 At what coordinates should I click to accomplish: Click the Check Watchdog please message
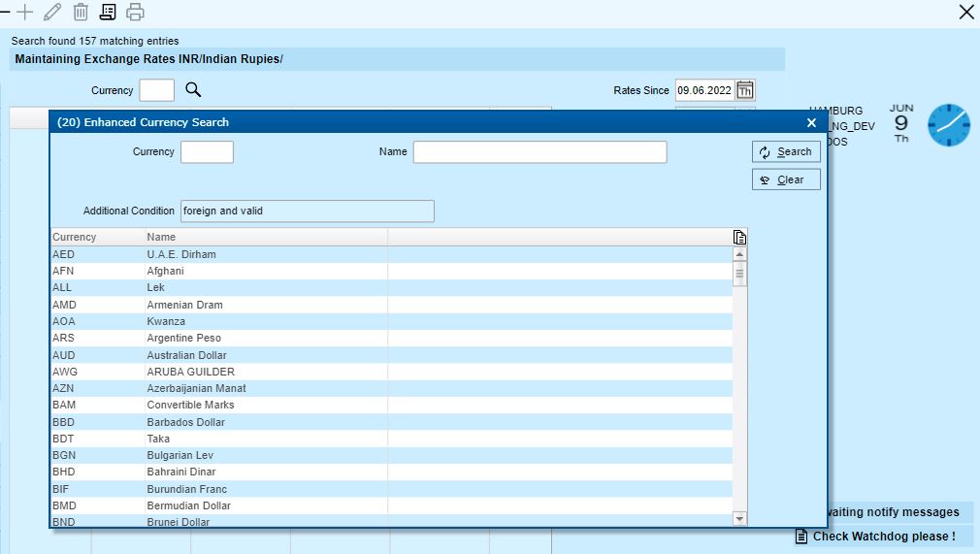click(883, 537)
